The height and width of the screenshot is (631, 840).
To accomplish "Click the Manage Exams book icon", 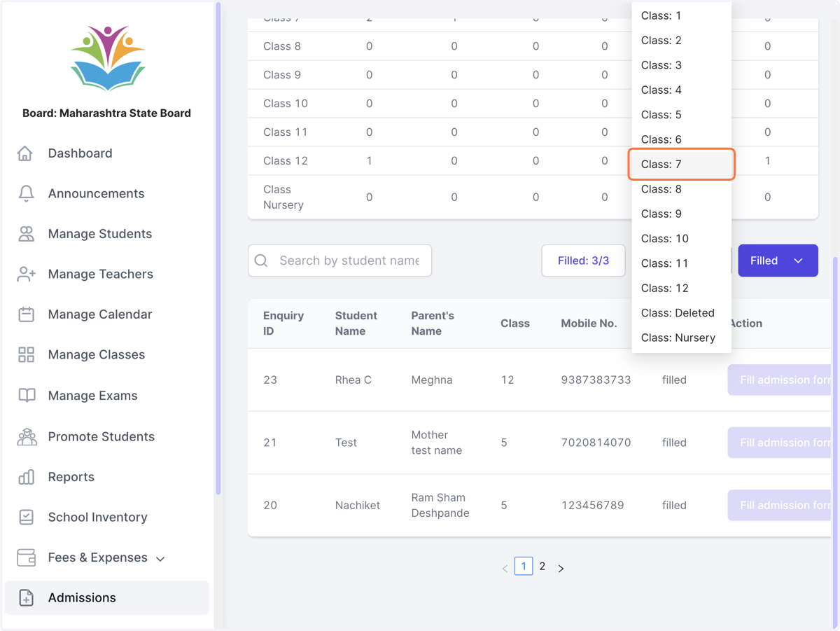I will [26, 396].
